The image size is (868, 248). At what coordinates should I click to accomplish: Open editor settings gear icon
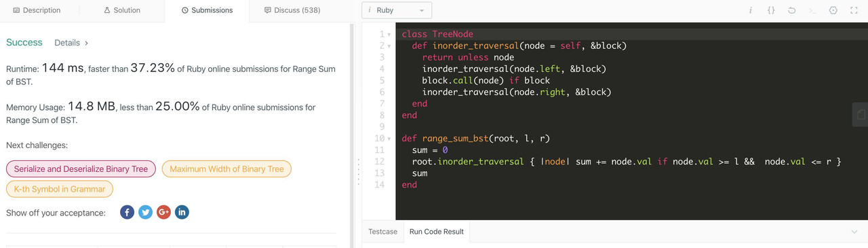(833, 10)
